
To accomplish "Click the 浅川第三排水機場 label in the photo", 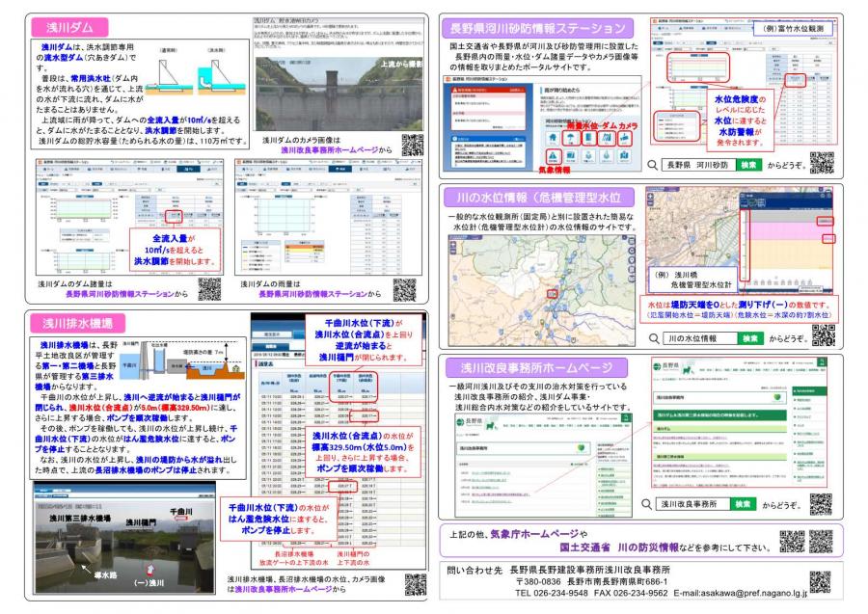I will [80, 519].
